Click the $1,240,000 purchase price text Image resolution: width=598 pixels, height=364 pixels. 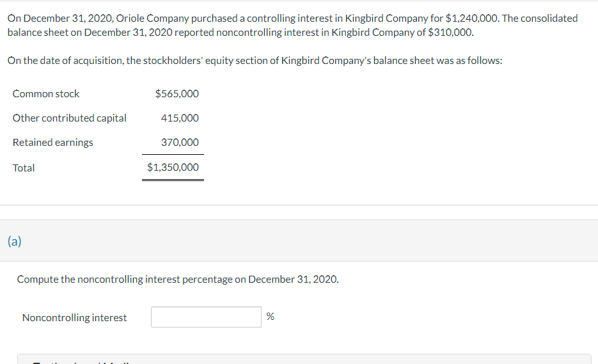point(472,19)
